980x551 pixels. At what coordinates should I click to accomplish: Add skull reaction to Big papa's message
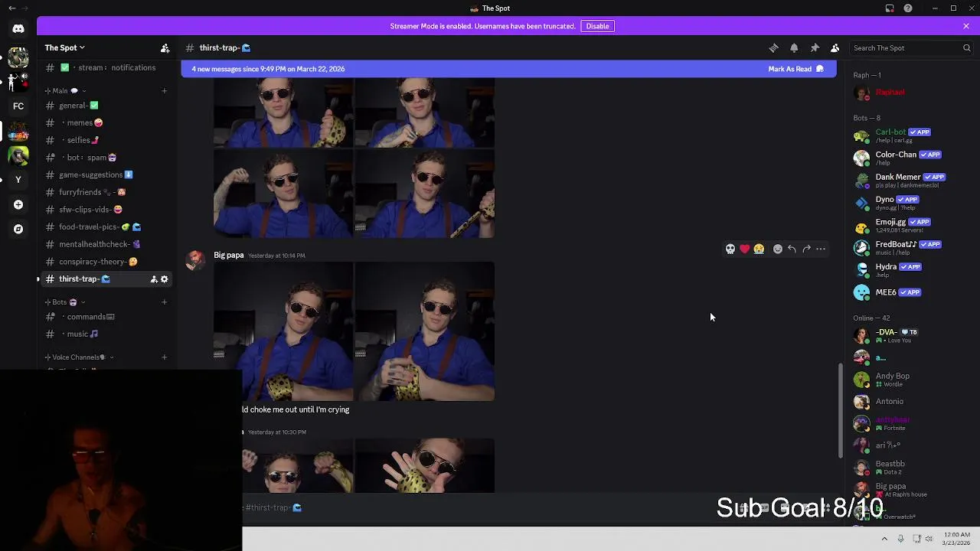pos(730,249)
